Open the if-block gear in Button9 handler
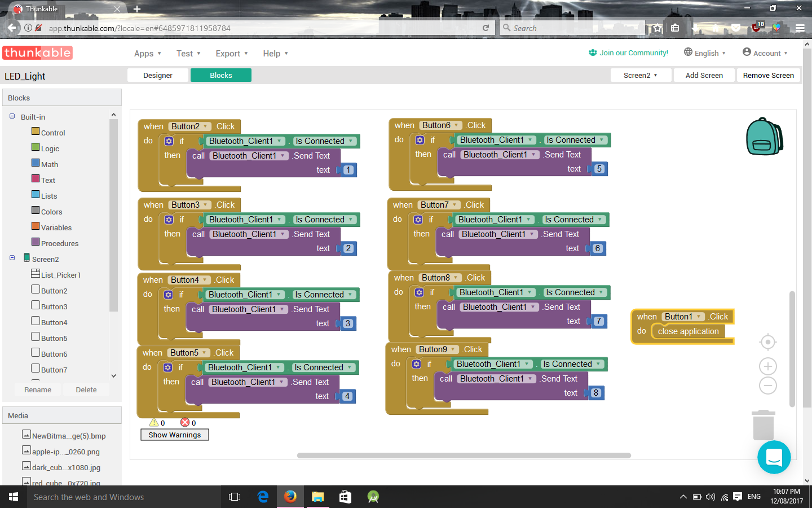Image resolution: width=812 pixels, height=508 pixels. pos(416,364)
